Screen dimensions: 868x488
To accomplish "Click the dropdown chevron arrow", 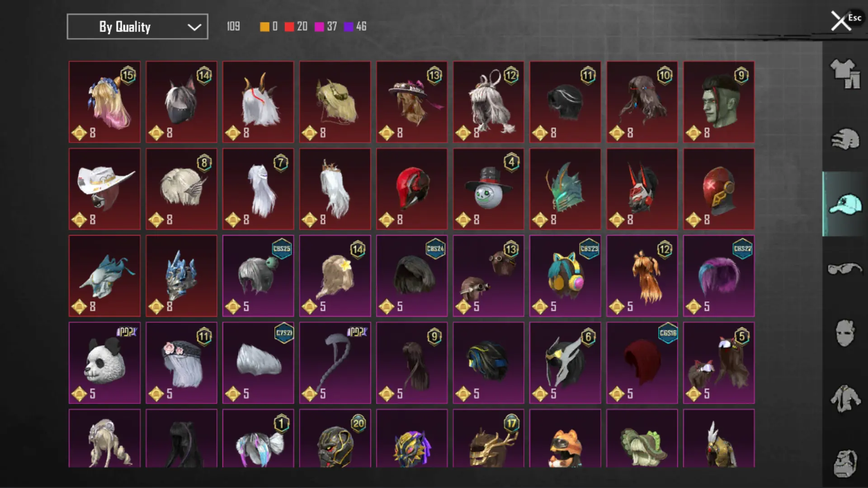I will [x=194, y=27].
